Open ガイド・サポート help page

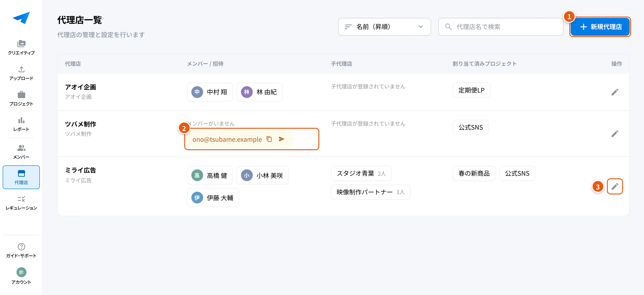[21, 251]
